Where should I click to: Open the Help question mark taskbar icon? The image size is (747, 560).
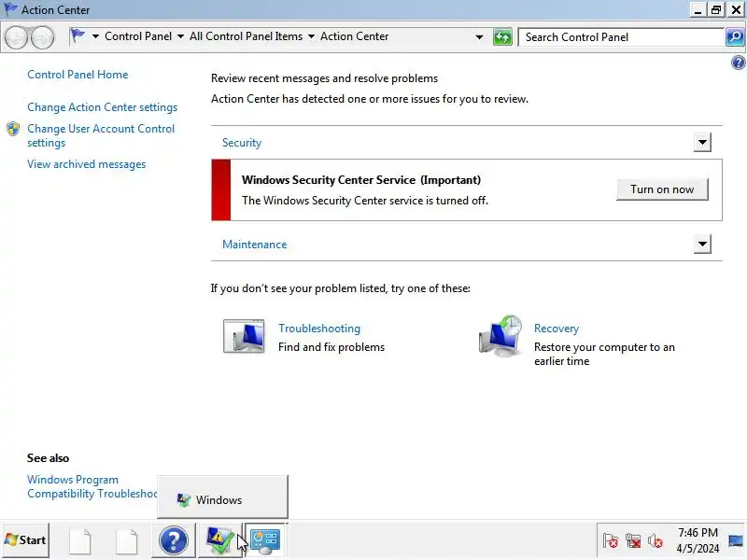[x=174, y=540]
